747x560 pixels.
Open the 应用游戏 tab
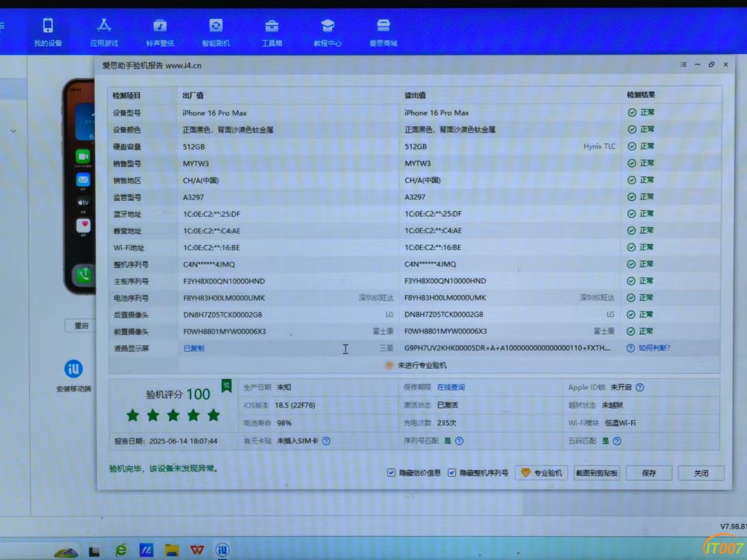click(x=104, y=32)
